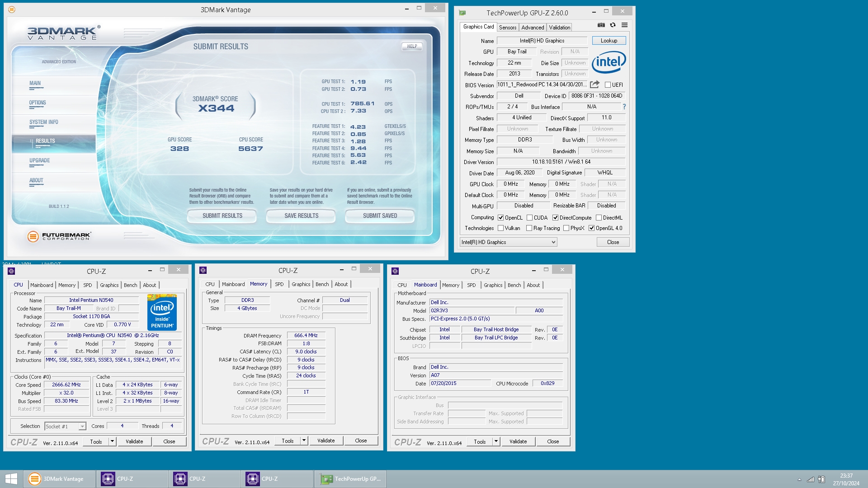The image size is (868, 488).
Task: Click Futuremark Corporation logo
Action: (59, 236)
